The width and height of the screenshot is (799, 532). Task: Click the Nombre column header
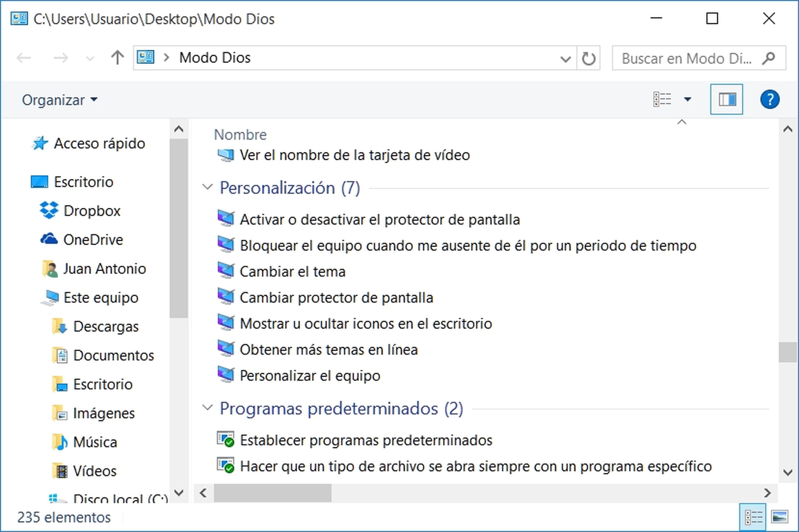[240, 135]
